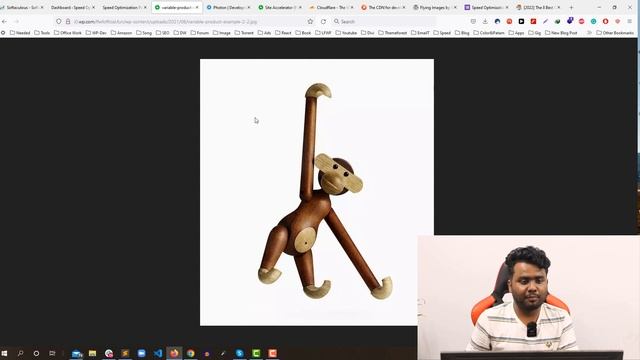
Task: Open the Forum bookmarks folder
Action: coord(200,33)
